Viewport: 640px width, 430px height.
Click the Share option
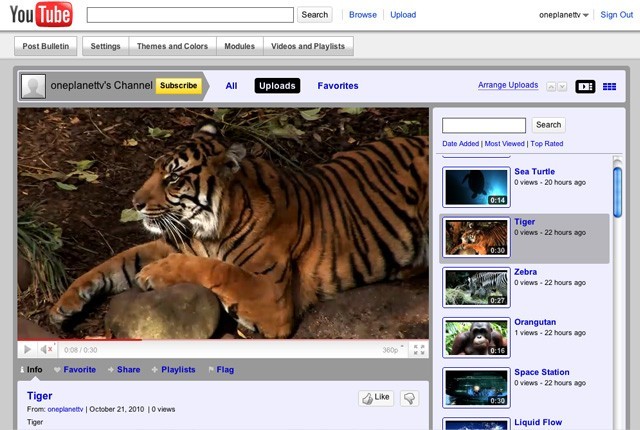click(124, 370)
